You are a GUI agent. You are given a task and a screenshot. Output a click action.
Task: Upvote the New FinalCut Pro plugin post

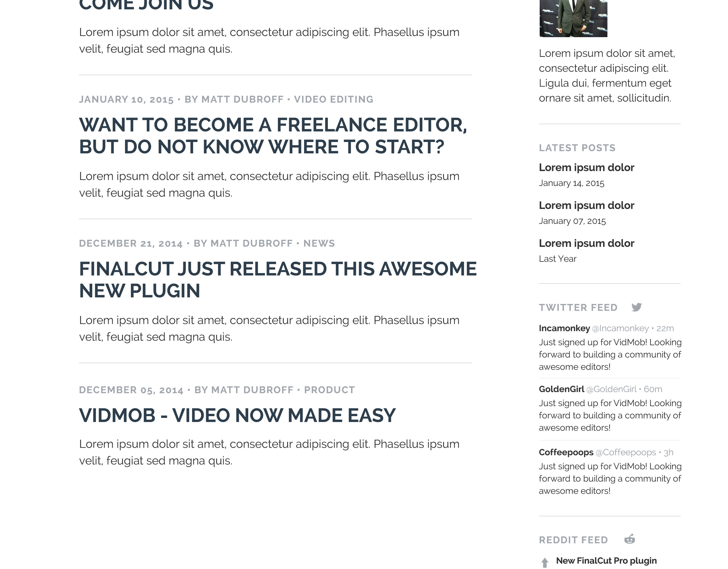pyautogui.click(x=545, y=563)
